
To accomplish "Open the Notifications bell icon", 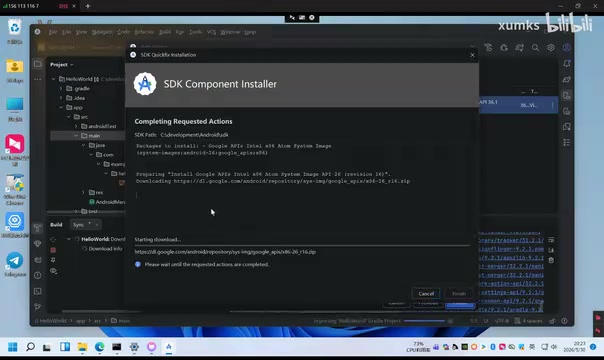I will pos(567,64).
